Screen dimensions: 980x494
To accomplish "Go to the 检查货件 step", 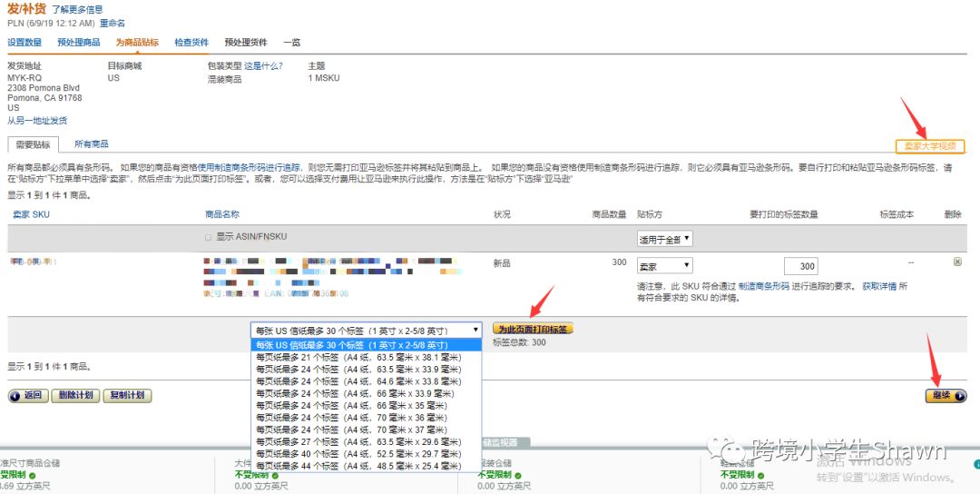I will coord(191,43).
